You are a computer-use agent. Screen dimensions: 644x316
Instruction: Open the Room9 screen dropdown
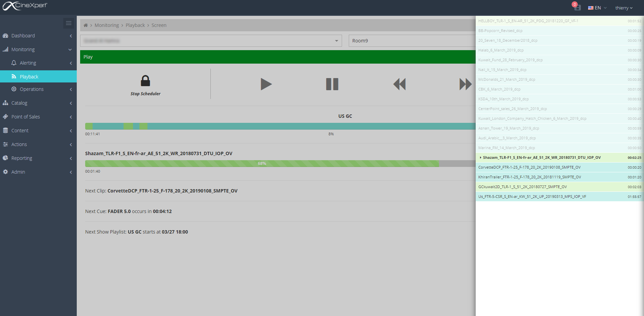tap(412, 41)
